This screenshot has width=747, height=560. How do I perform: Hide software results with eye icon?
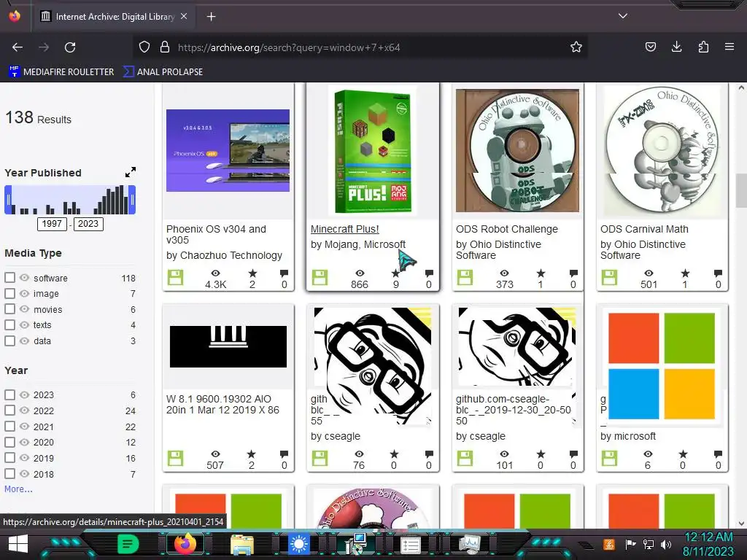[x=24, y=278]
